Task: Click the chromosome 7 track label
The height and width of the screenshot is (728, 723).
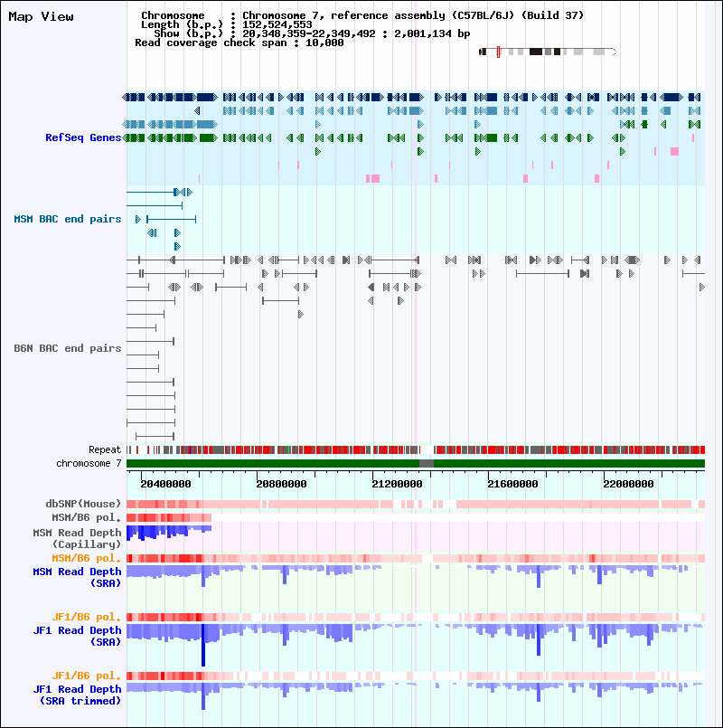Action: pos(89,463)
